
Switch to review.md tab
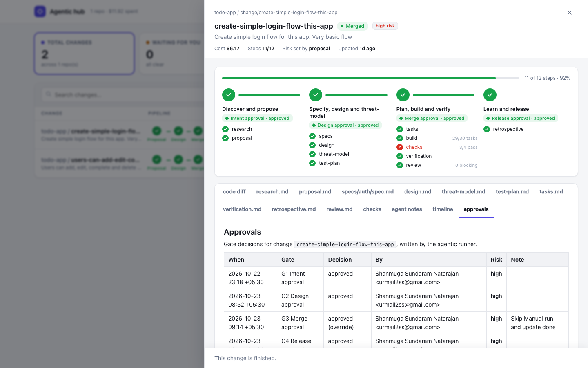(339, 209)
